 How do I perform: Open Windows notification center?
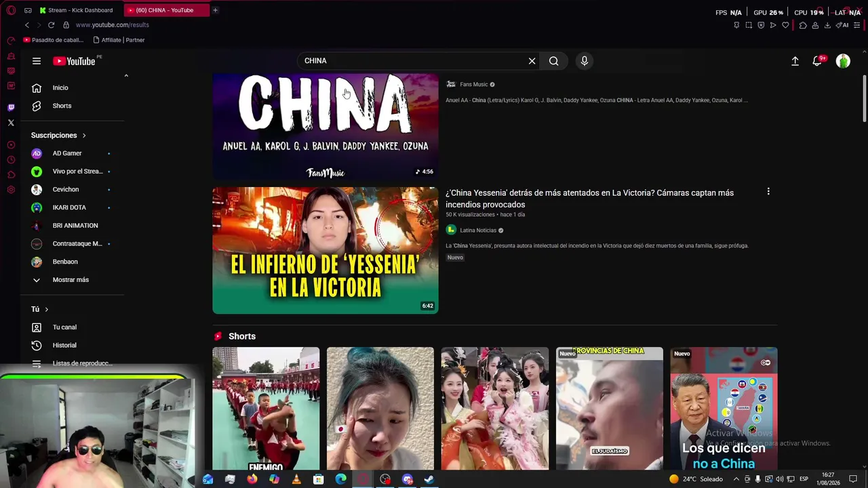[853, 479]
